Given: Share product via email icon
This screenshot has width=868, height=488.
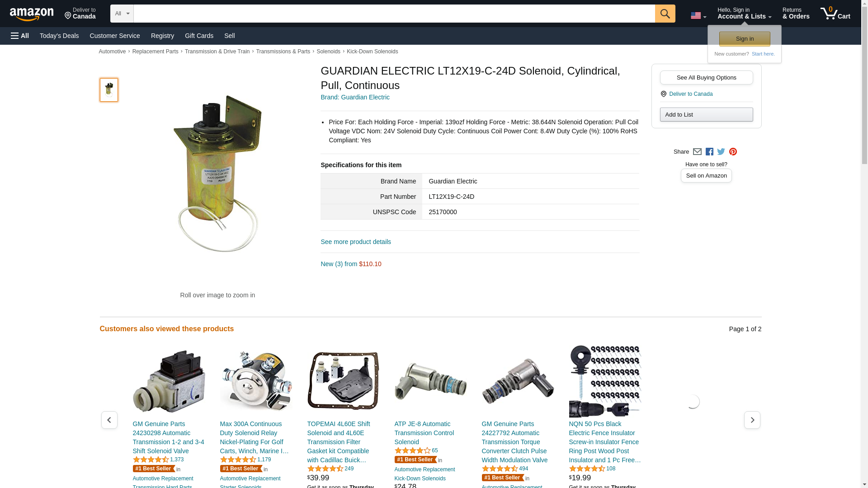Looking at the screenshot, I should 697,152.
